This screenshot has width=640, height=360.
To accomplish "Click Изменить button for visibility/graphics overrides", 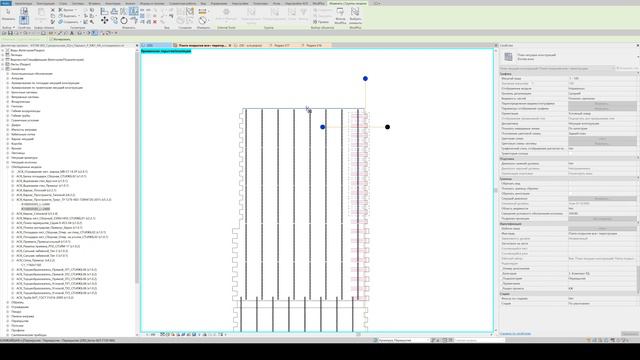I will [602, 104].
